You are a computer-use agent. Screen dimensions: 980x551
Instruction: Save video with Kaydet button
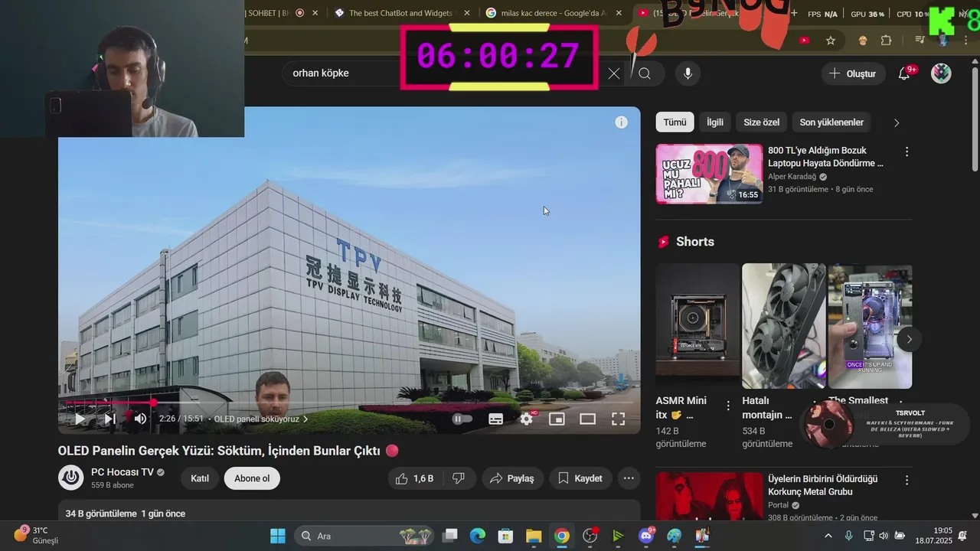coord(580,478)
